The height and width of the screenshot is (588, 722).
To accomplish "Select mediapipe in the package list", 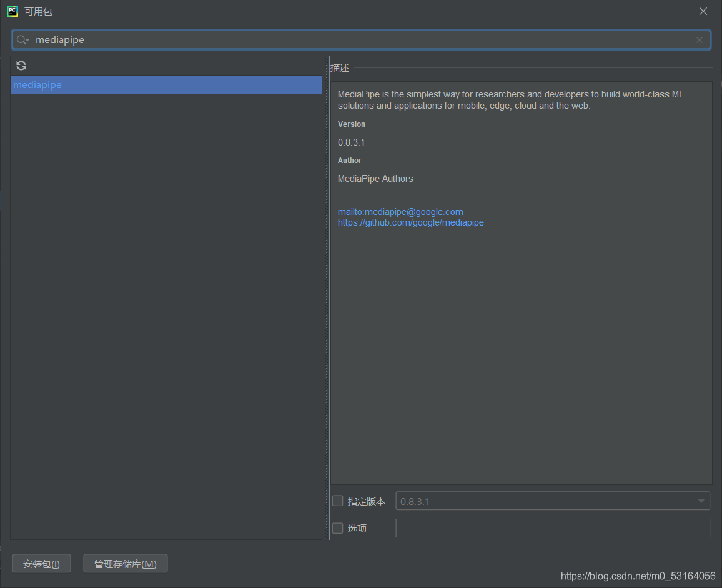I will click(x=166, y=85).
